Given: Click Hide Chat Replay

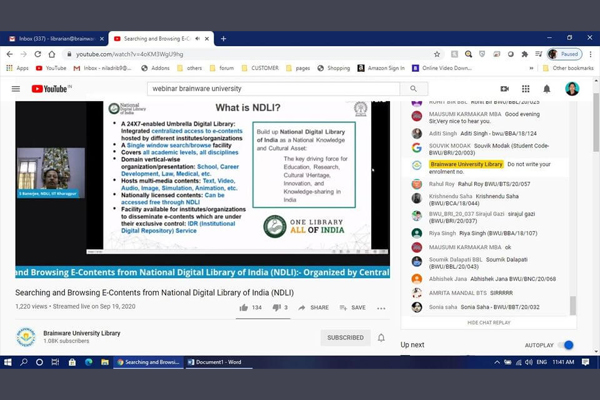Looking at the screenshot, I should click(x=488, y=323).
